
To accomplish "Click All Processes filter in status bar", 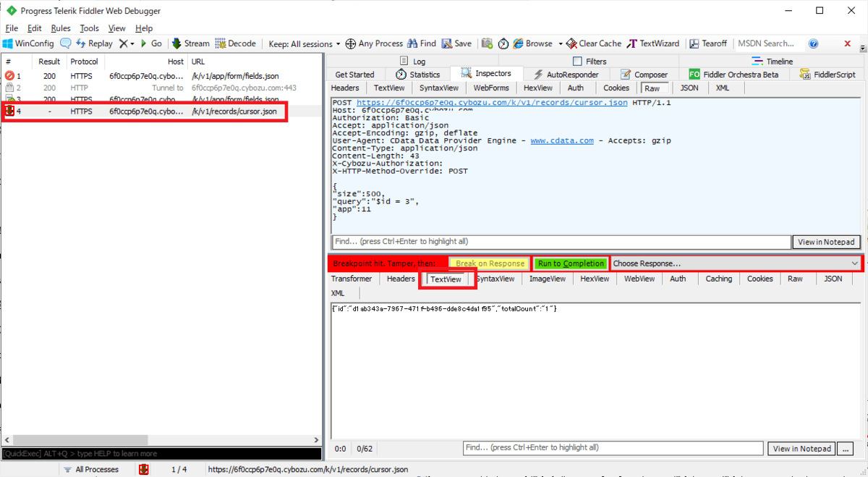I will [90, 469].
